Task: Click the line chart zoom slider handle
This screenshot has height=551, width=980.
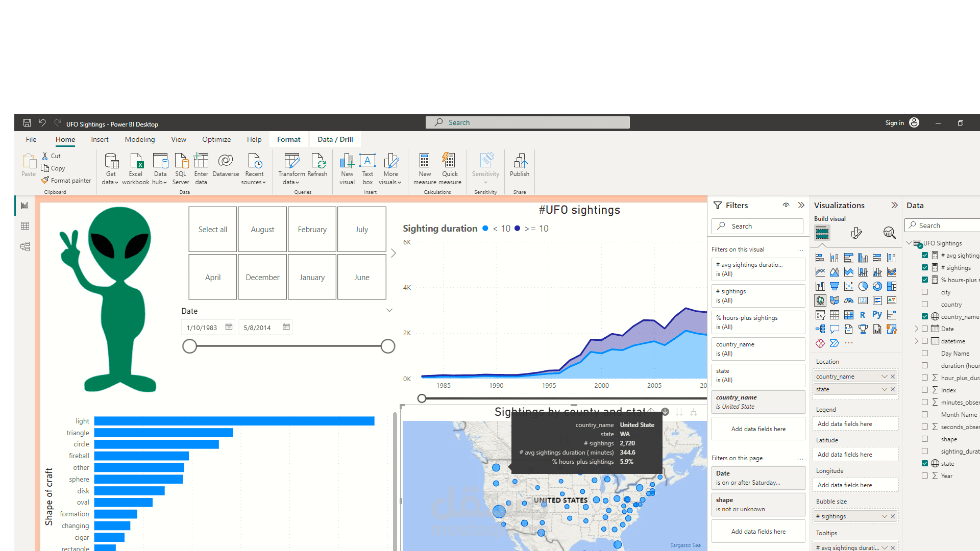Action: click(x=422, y=398)
